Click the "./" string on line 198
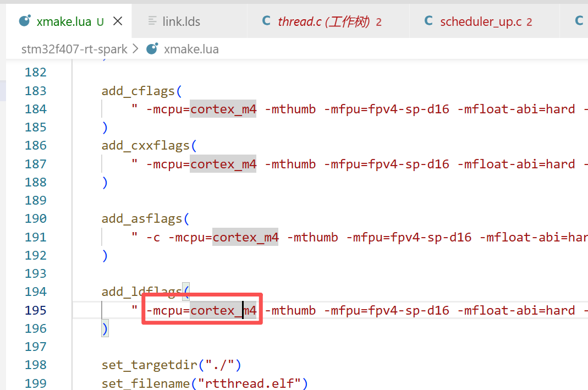The width and height of the screenshot is (588, 390). click(220, 365)
